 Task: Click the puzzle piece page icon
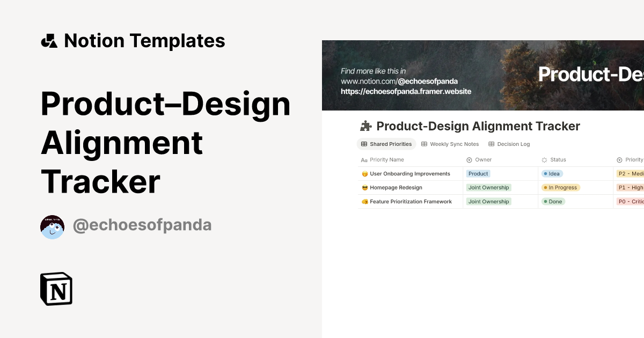click(x=366, y=126)
